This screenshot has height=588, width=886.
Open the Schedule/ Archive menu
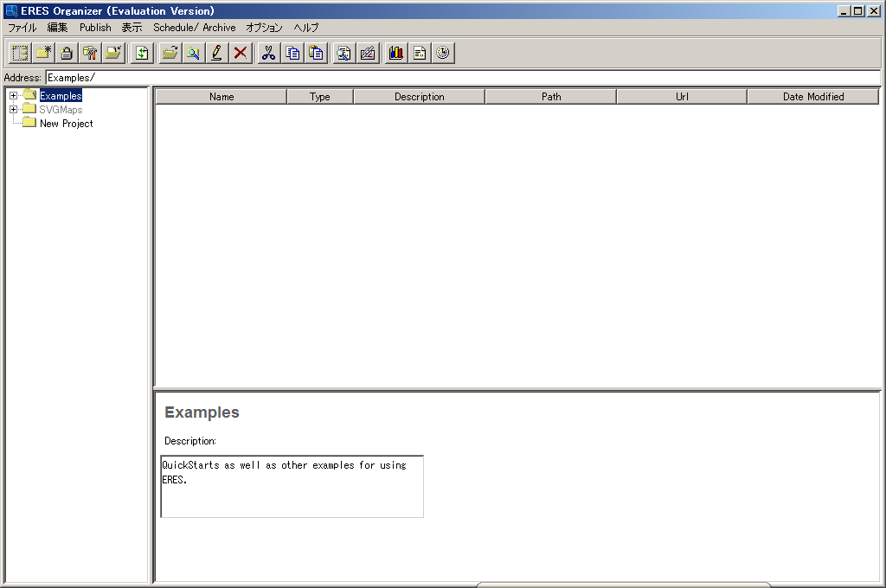pos(195,27)
